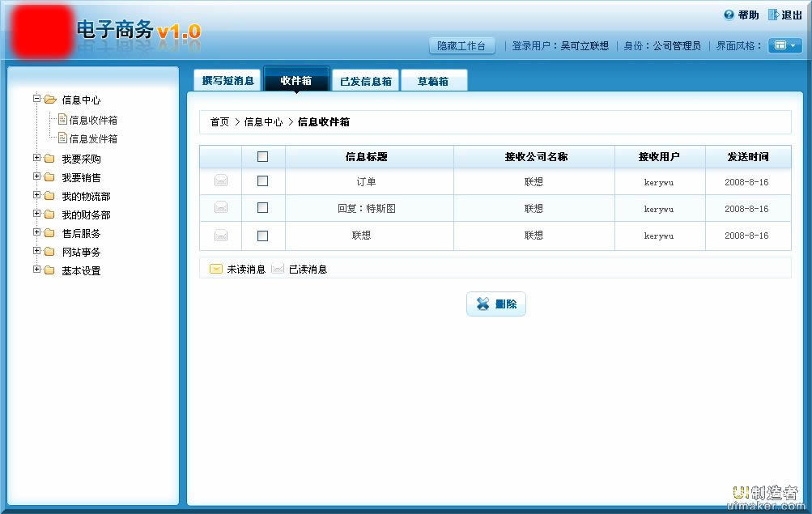Screen dimensions: 812x514
Task: Toggle the select-all checkbox in table header
Action: (262, 157)
